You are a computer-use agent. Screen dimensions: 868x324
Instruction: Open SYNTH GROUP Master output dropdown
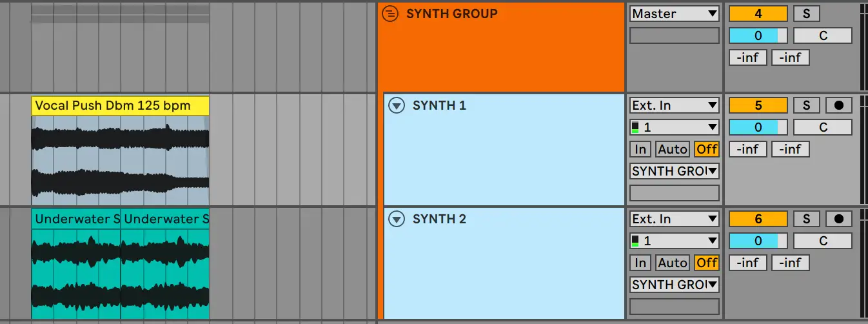[674, 14]
